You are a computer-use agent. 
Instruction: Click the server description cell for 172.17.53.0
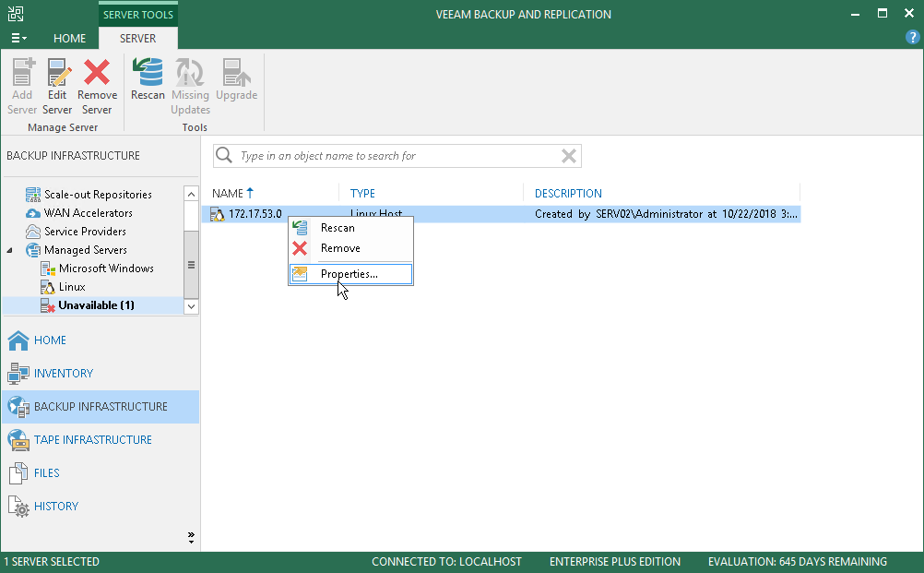pyautogui.click(x=666, y=214)
